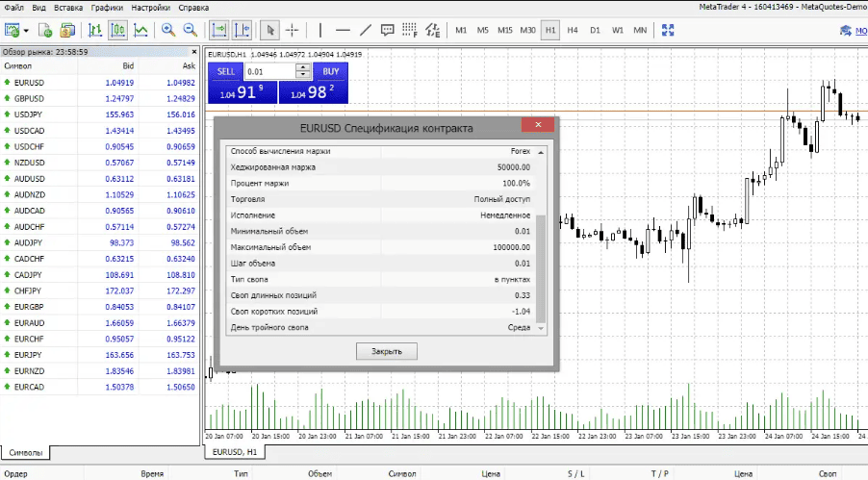
Task: Click the specification list scrollbar thumb
Action: tap(541, 268)
